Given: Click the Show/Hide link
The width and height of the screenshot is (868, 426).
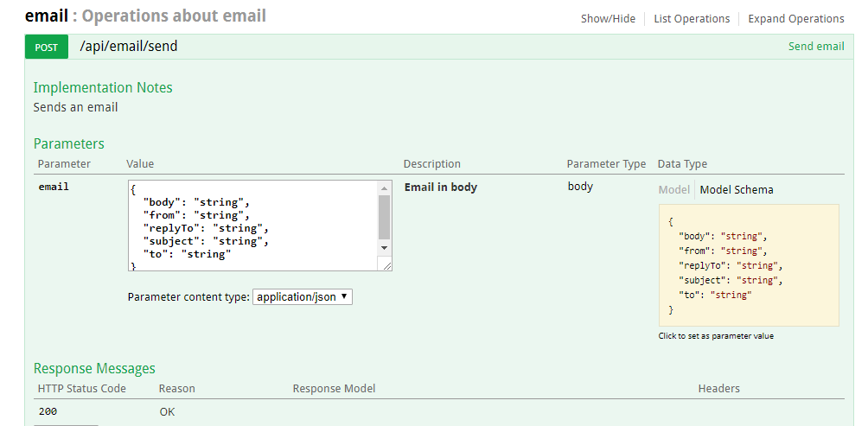Looking at the screenshot, I should (x=608, y=18).
